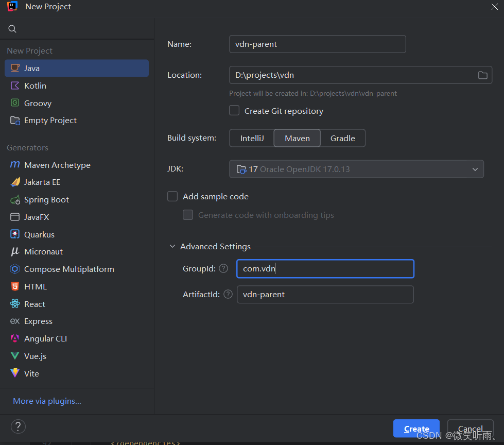
Task: Select Jakarta EE generator
Action: point(77,182)
